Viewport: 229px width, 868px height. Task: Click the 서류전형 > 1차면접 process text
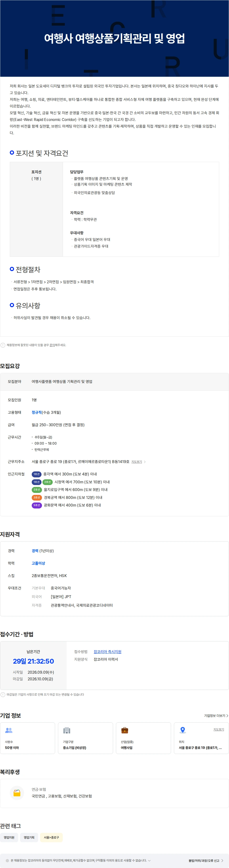pos(53,282)
